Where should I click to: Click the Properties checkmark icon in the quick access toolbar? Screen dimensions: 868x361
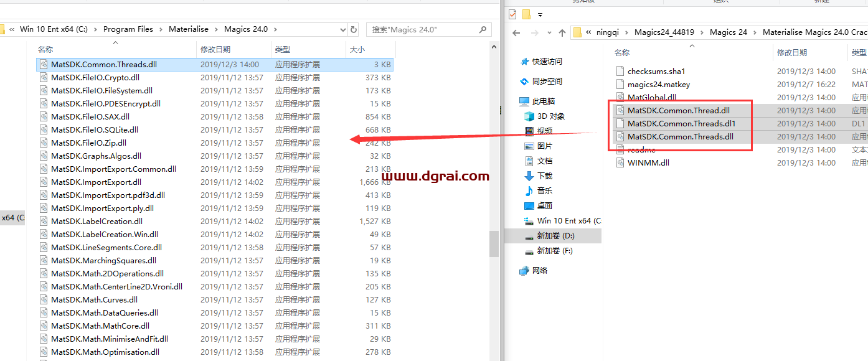click(x=512, y=14)
